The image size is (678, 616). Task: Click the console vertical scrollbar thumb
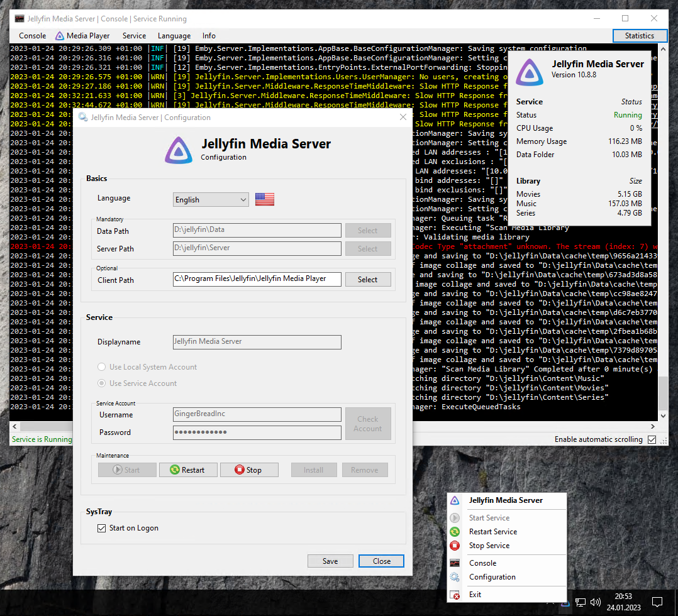point(663,393)
